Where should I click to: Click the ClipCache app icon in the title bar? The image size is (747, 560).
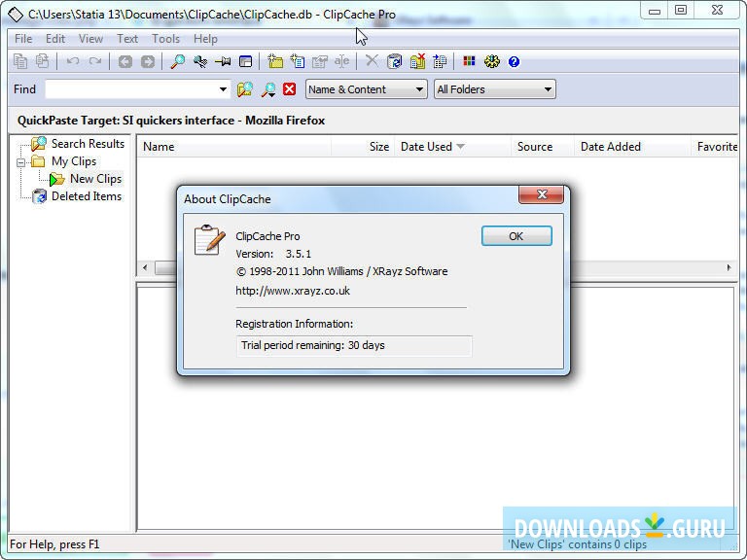pyautogui.click(x=16, y=15)
